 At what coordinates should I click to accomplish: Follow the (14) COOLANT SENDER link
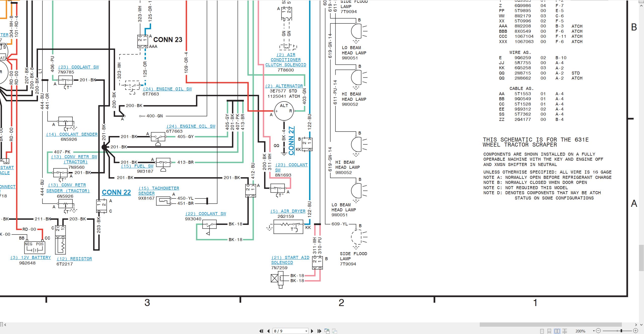pos(72,134)
